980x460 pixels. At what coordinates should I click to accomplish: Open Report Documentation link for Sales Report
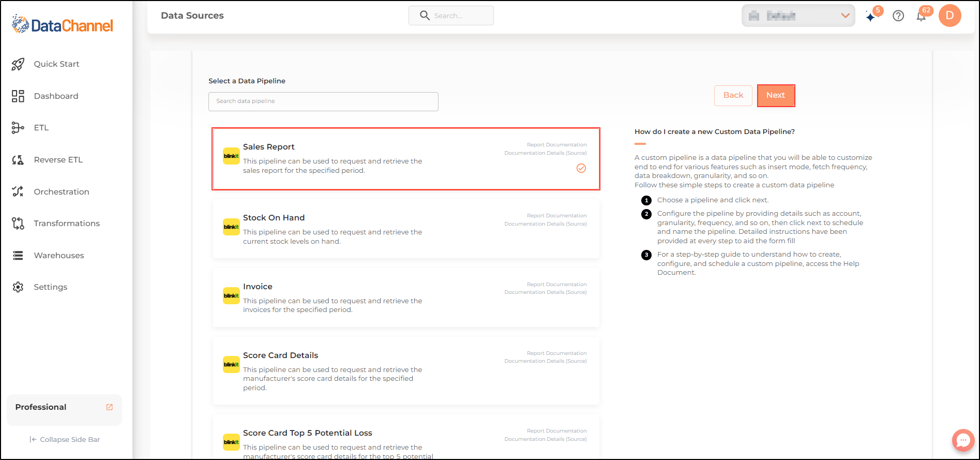[556, 145]
